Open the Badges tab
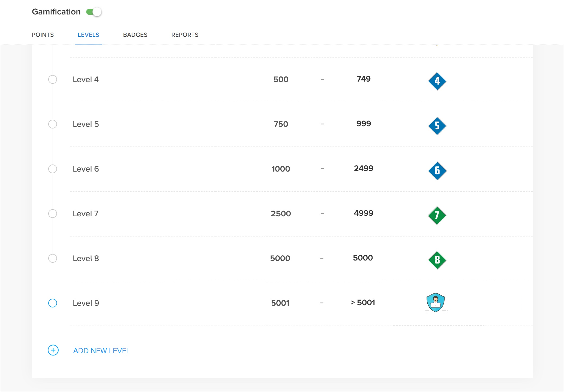This screenshot has height=392, width=564. (x=135, y=35)
